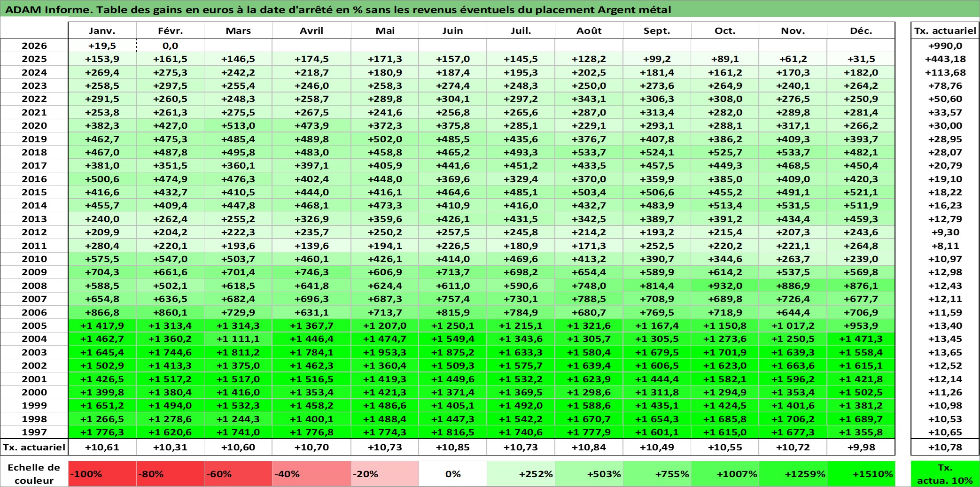Click the -80% color scale cell
The width and height of the screenshot is (980, 487).
(x=170, y=474)
